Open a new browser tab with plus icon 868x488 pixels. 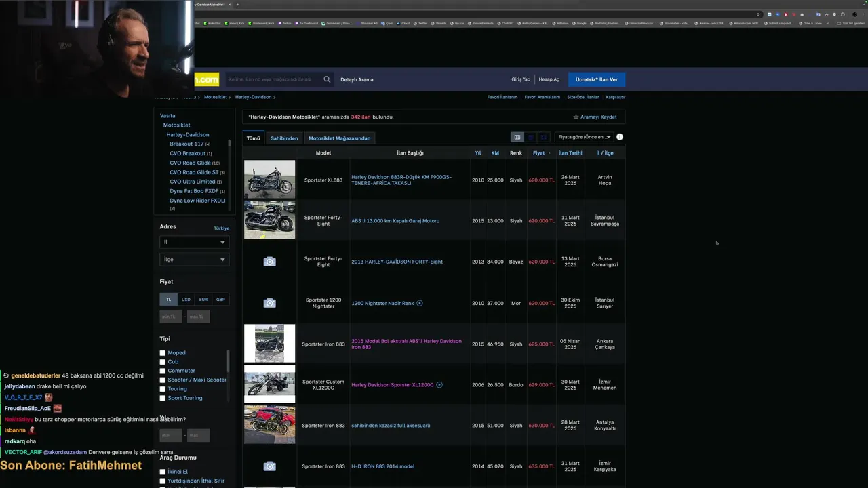pos(237,5)
